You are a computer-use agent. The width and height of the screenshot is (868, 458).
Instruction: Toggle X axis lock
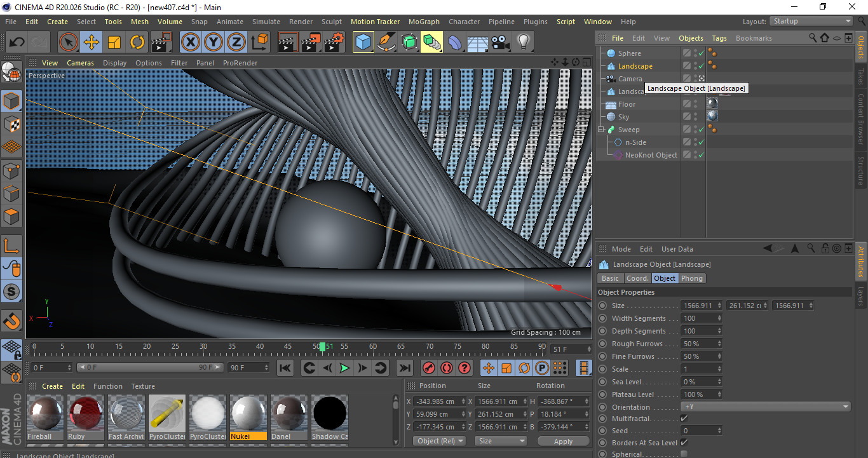[x=190, y=43]
